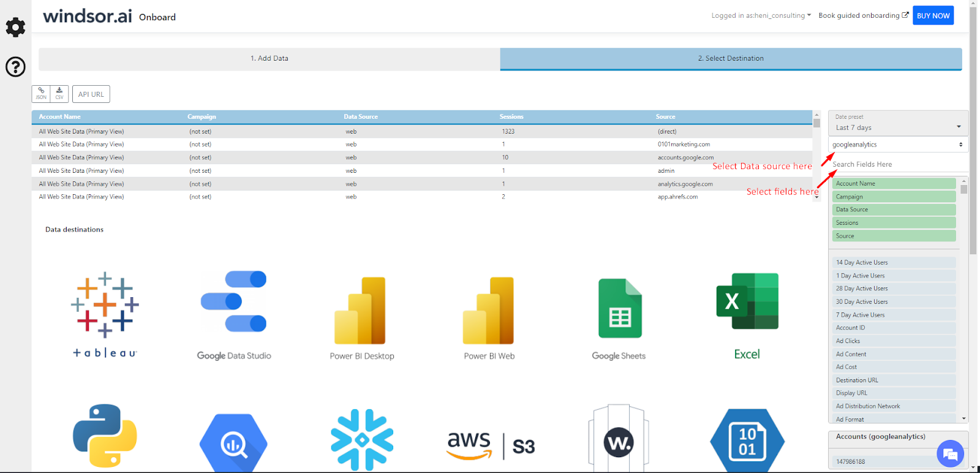980x473 pixels.
Task: Select the Windsor database destination icon
Action: click(619, 439)
